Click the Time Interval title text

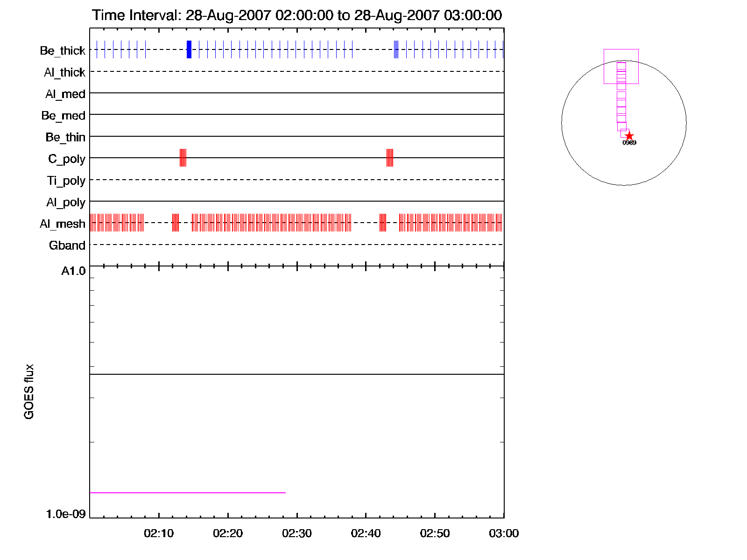[297, 15]
